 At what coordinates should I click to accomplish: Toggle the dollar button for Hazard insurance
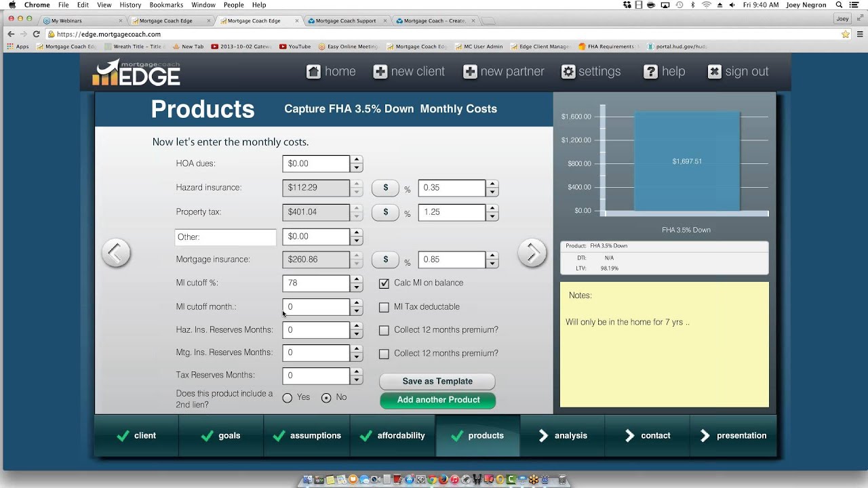pos(385,188)
